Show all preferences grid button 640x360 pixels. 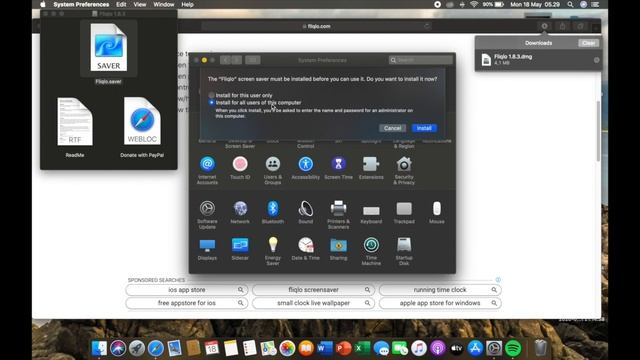pos(253,60)
